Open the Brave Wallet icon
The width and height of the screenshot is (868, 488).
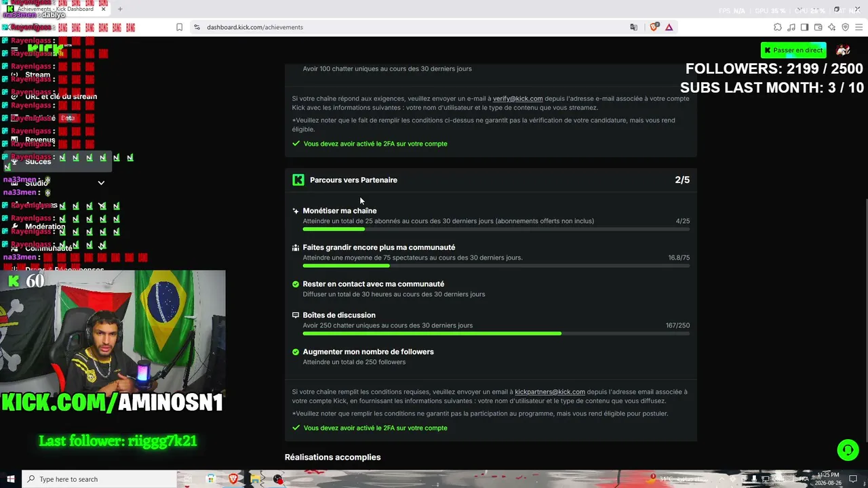pyautogui.click(x=818, y=27)
